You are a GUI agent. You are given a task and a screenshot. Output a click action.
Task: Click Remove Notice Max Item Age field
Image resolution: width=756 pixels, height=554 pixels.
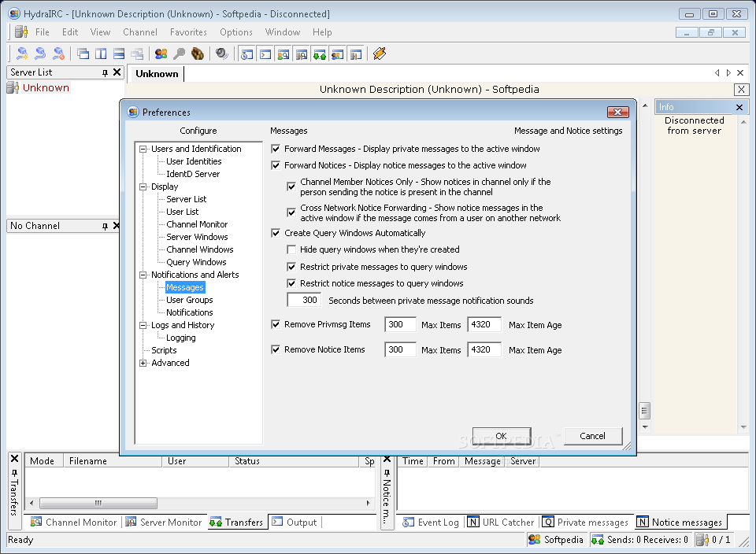[484, 349]
